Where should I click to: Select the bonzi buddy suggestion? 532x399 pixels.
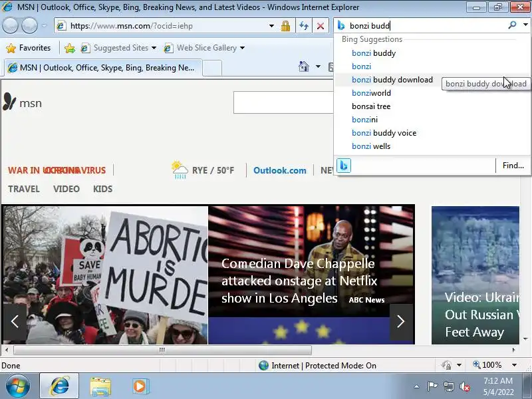432,53
